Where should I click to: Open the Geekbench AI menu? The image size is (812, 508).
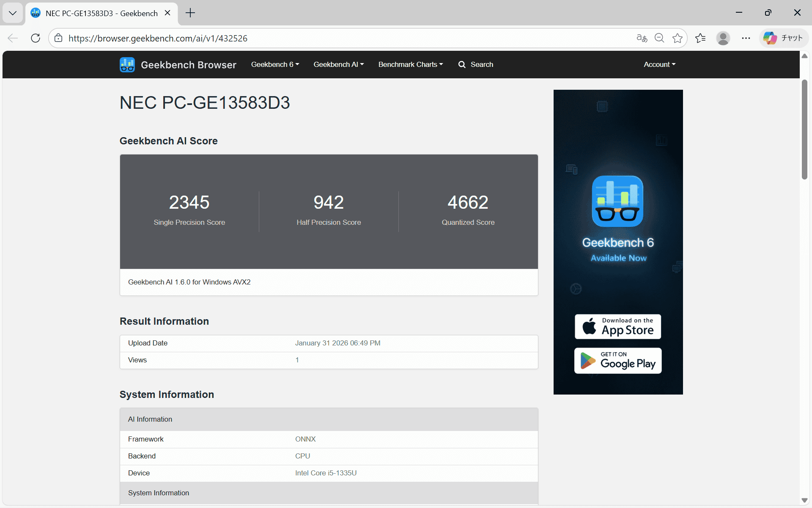pyautogui.click(x=338, y=64)
